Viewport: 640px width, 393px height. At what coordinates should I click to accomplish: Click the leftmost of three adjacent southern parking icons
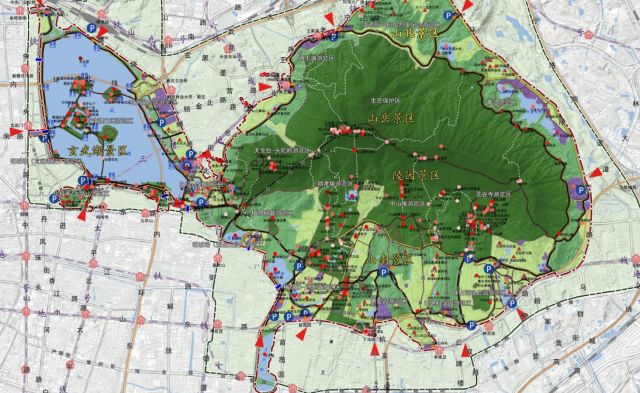[274, 317]
